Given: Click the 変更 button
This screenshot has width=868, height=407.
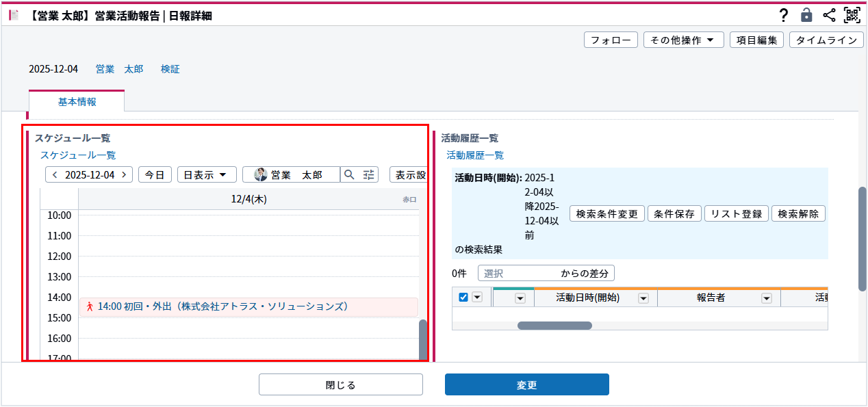Looking at the screenshot, I should click(526, 385).
